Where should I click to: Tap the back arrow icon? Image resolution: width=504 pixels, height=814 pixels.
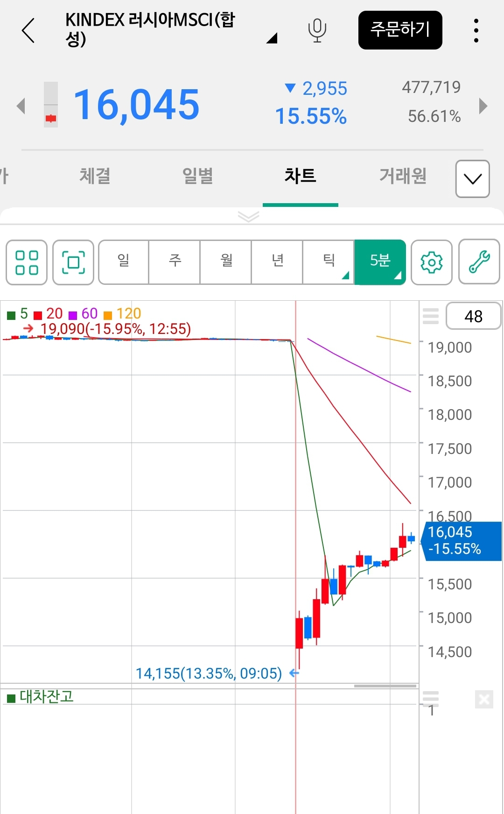pyautogui.click(x=29, y=31)
